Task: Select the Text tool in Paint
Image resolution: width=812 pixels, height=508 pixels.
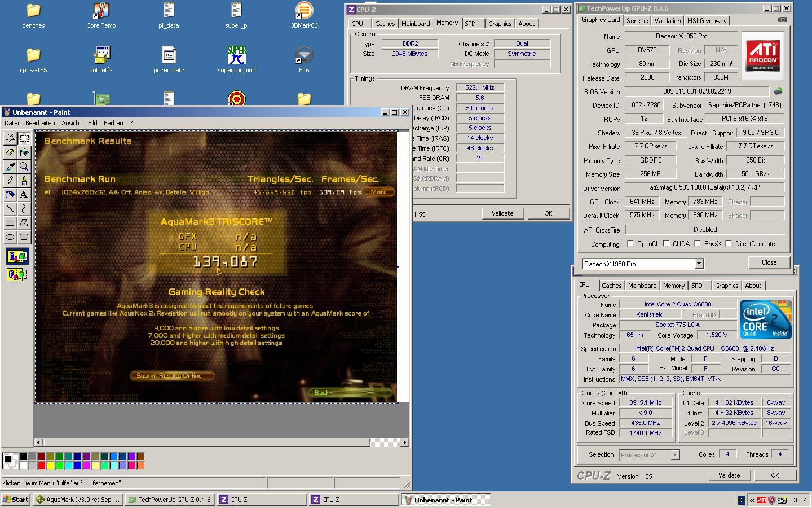Action: tap(24, 195)
